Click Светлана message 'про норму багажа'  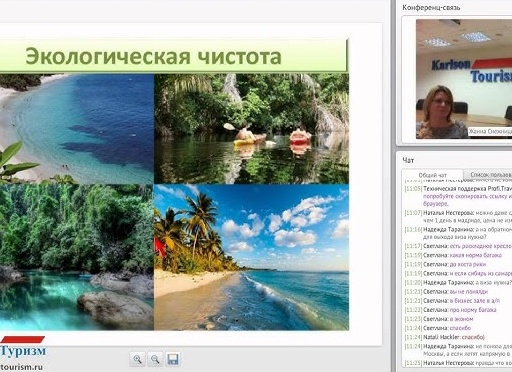coord(450,310)
